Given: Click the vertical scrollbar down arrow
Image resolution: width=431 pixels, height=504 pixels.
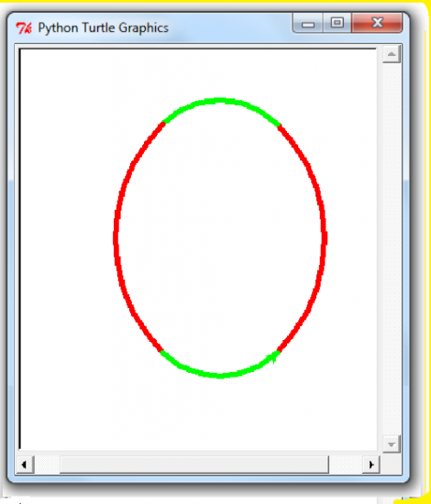Looking at the screenshot, I should tap(392, 444).
